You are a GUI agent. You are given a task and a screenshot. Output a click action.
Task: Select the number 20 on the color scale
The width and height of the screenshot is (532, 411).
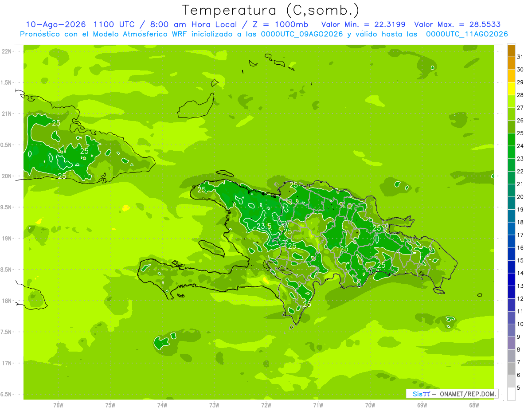tap(520, 196)
